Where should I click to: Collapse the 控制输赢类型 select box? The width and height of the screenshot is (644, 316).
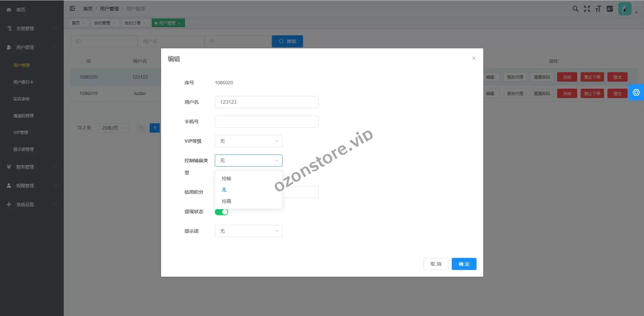(248, 161)
